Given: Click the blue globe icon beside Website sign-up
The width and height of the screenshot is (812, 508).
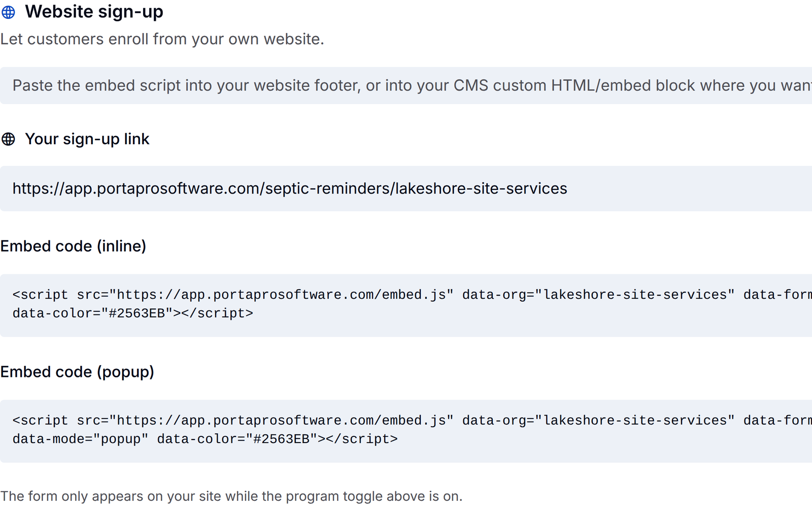Looking at the screenshot, I should pyautogui.click(x=8, y=12).
